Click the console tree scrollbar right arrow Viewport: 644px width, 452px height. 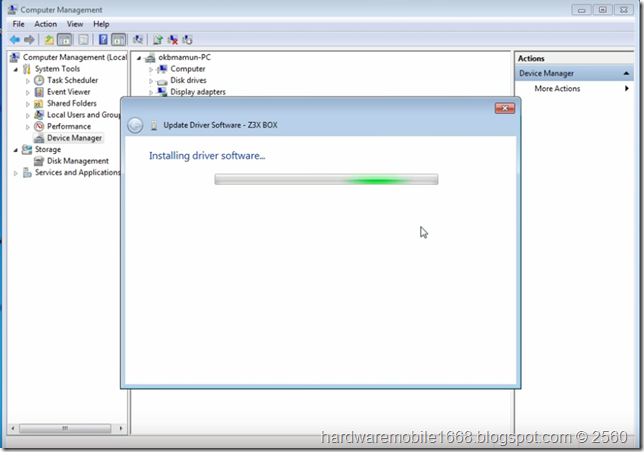pyautogui.click(x=121, y=428)
